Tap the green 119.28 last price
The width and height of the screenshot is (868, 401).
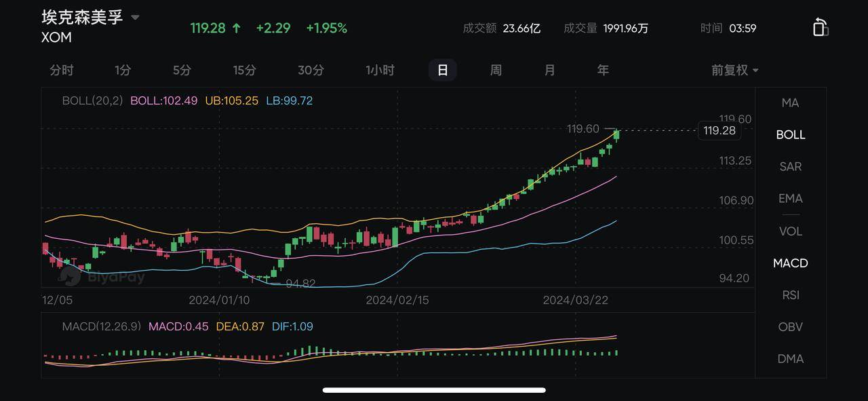pos(208,28)
